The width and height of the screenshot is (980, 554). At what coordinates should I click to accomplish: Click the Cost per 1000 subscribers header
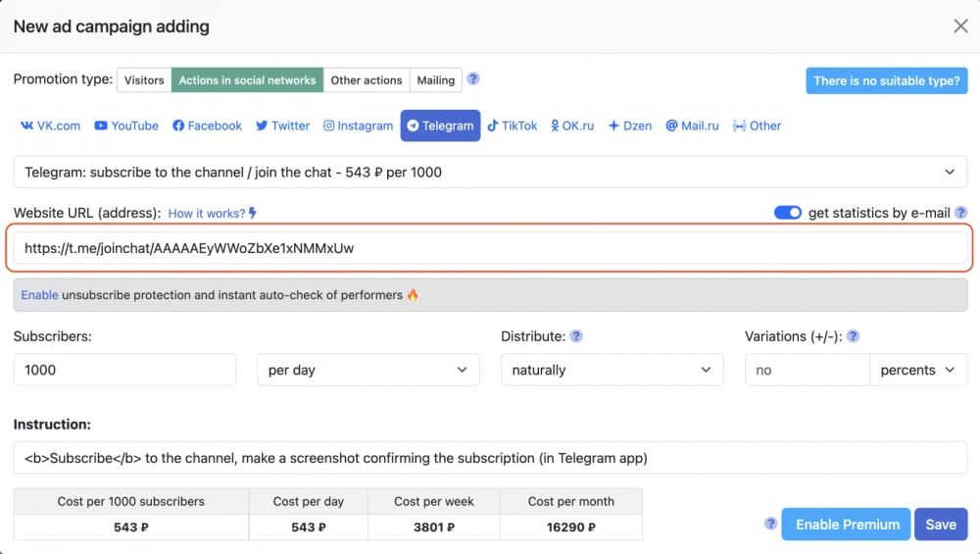point(131,501)
